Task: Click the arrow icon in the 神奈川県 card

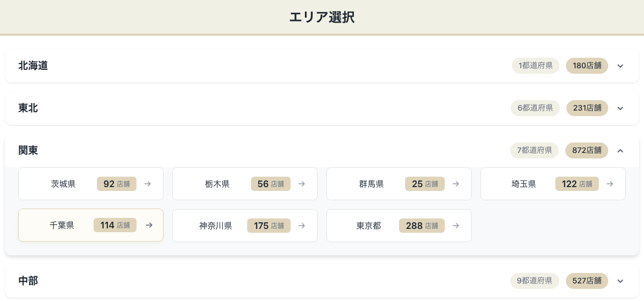Action: pyautogui.click(x=302, y=226)
